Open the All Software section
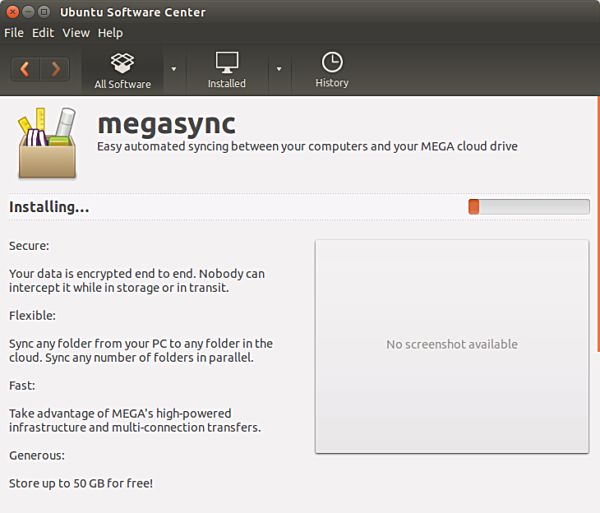Screen dimensions: 600x513 pyautogui.click(x=122, y=71)
